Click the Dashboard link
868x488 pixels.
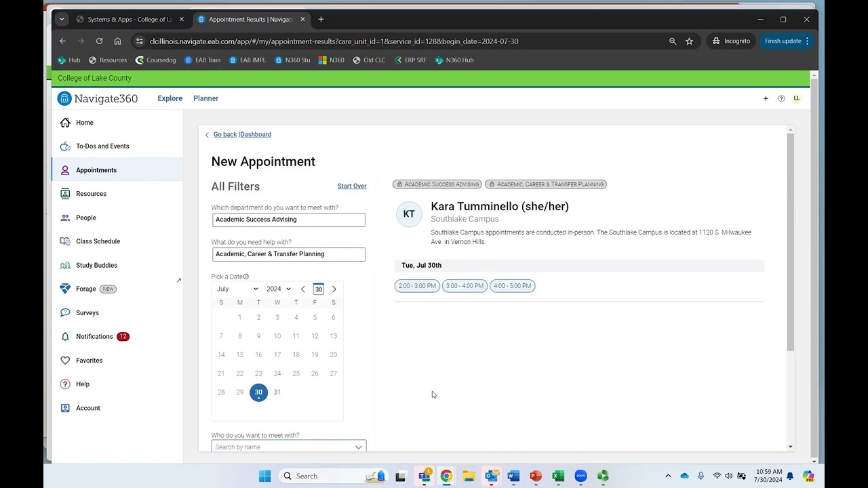[256, 135]
